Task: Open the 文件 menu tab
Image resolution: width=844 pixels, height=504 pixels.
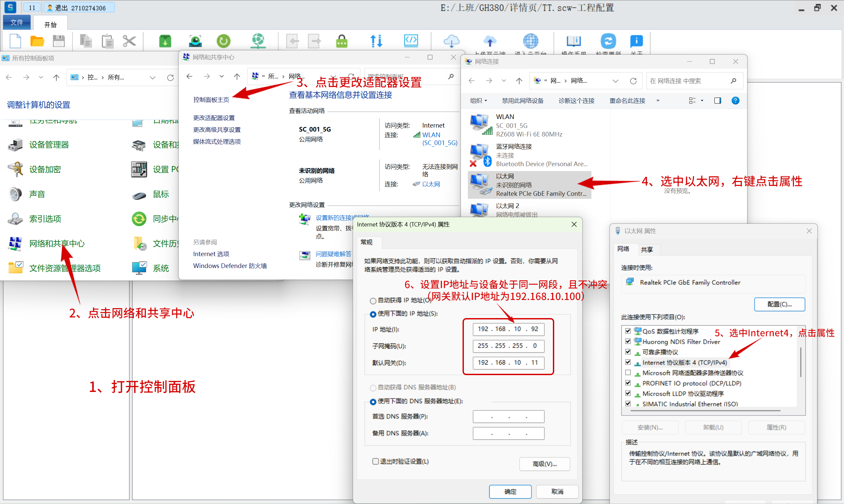Action: pyautogui.click(x=16, y=22)
